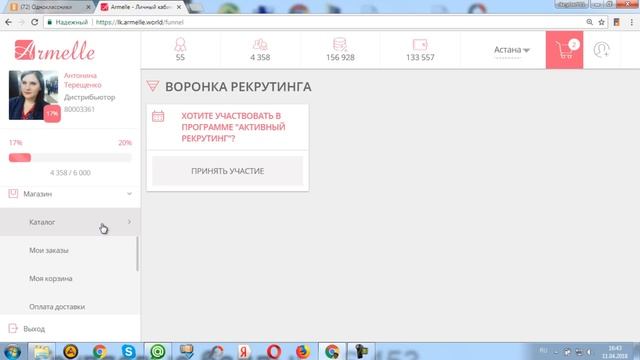Image resolution: width=640 pixels, height=360 pixels.
Task: Click the wallet icon above 133 557
Action: coord(420,44)
